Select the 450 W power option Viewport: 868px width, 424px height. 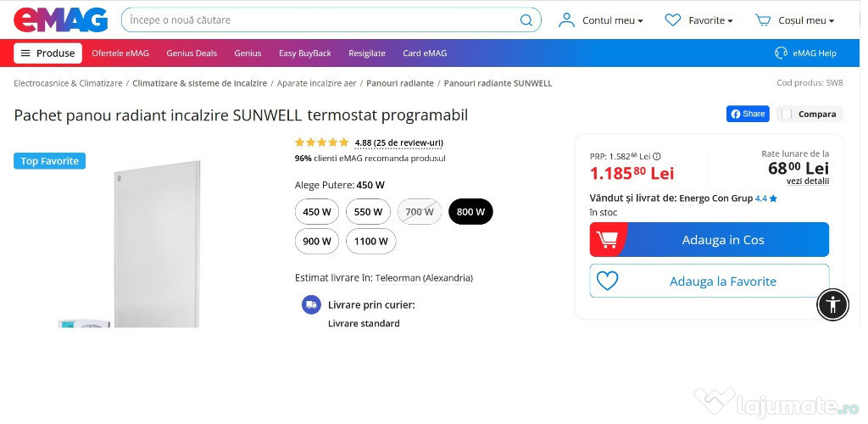[x=317, y=212]
